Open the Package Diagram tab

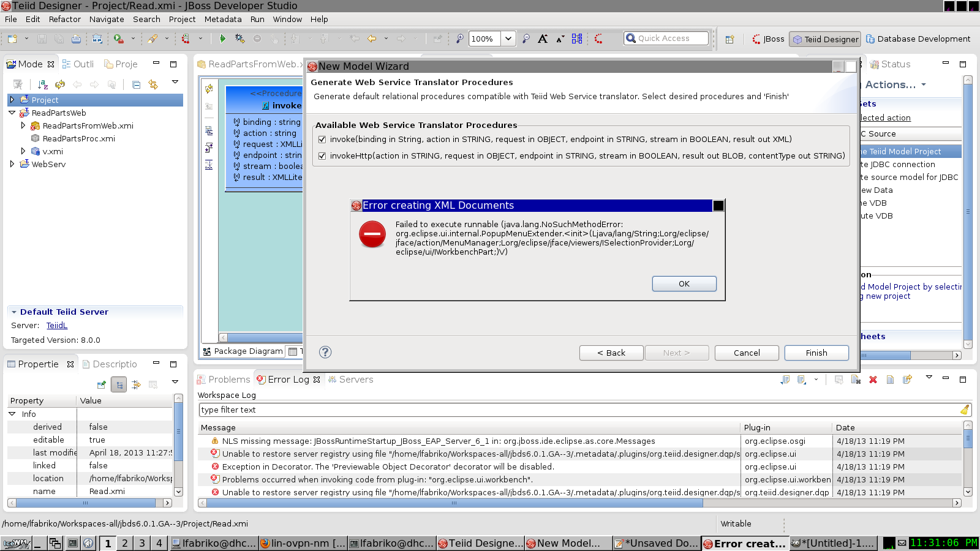pyautogui.click(x=243, y=351)
